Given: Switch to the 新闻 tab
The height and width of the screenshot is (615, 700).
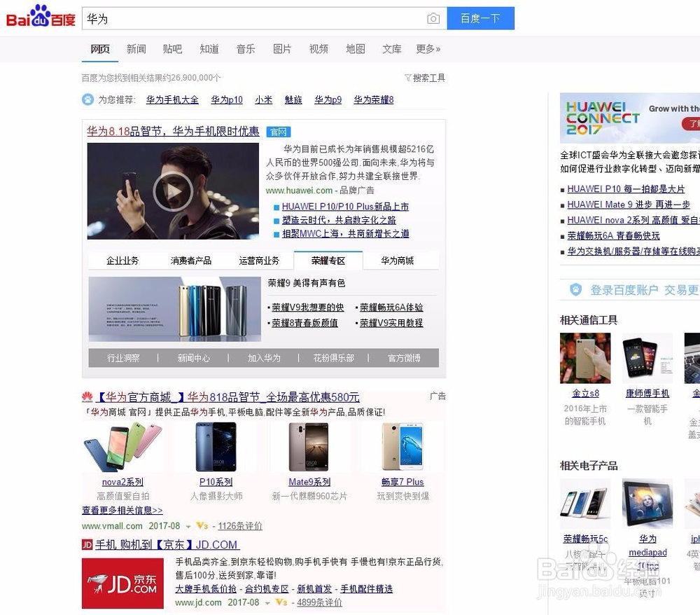Looking at the screenshot, I should pyautogui.click(x=136, y=49).
